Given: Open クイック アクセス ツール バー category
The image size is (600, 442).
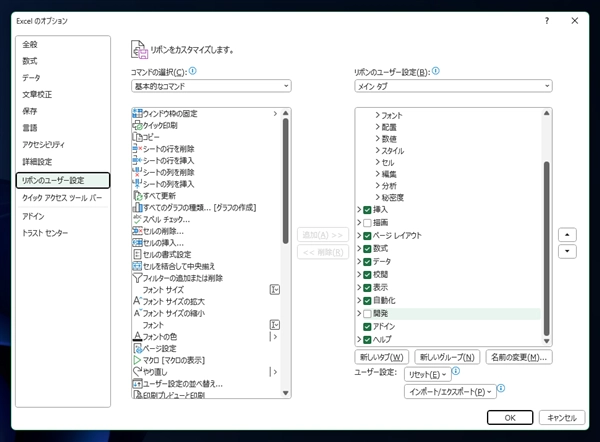Looking at the screenshot, I should point(63,198).
